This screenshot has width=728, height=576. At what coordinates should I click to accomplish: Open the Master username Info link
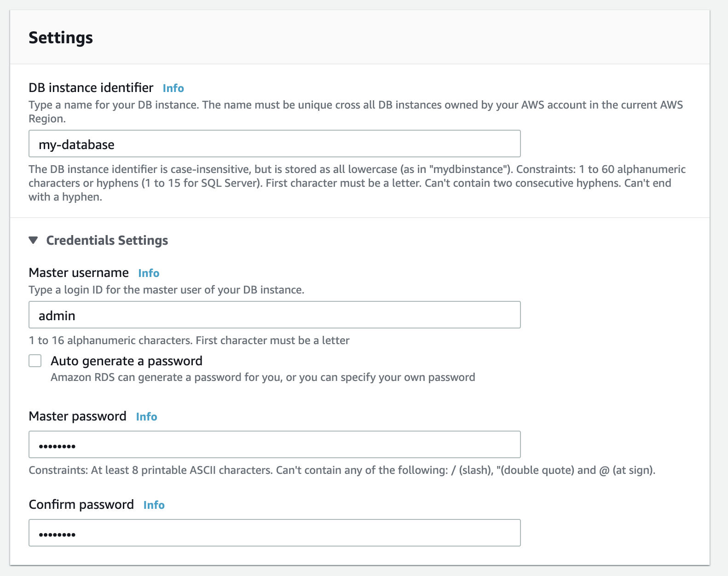pyautogui.click(x=149, y=273)
